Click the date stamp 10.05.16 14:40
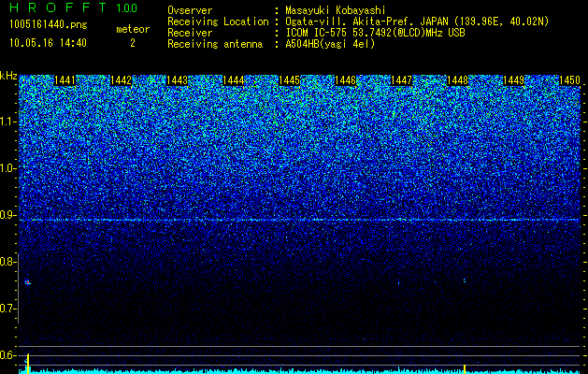Image resolution: width=588 pixels, height=374 pixels. point(48,43)
